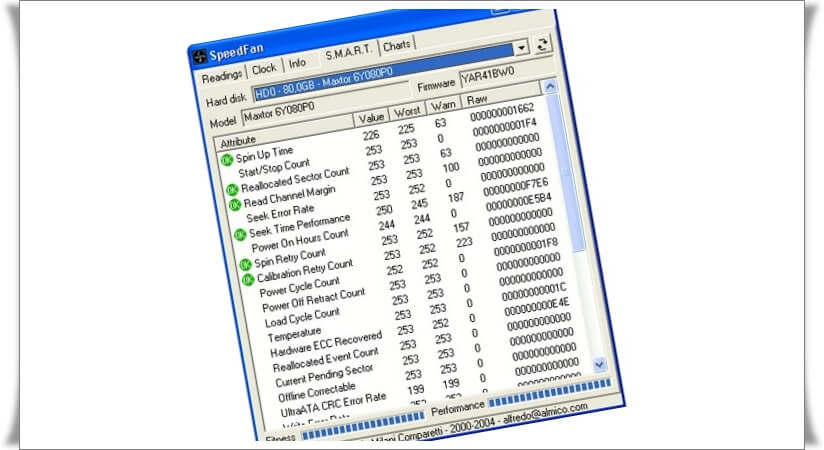Image resolution: width=824 pixels, height=450 pixels.
Task: Click the green OK icon for Reallocated Sector Count
Action: pyautogui.click(x=232, y=189)
